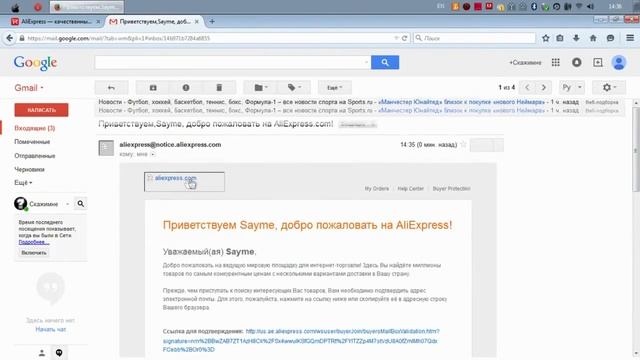Open the 'Отправленные' sent folder
The height and width of the screenshot is (360, 640).
click(x=35, y=156)
